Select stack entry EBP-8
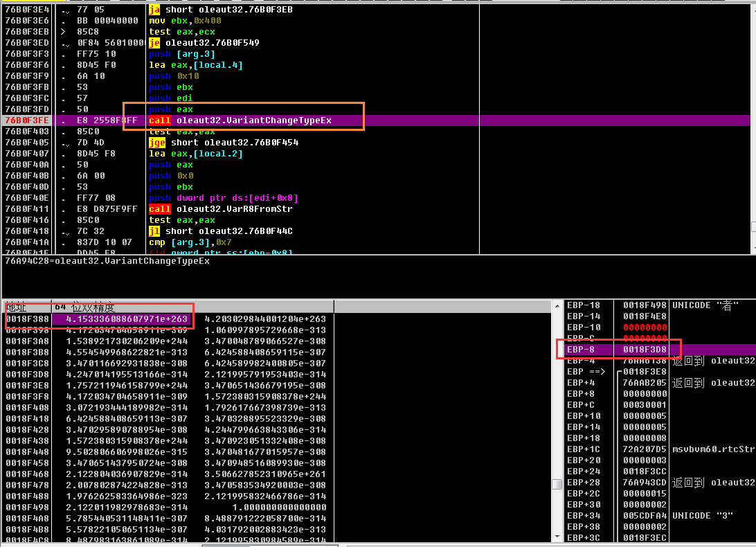 click(660, 350)
